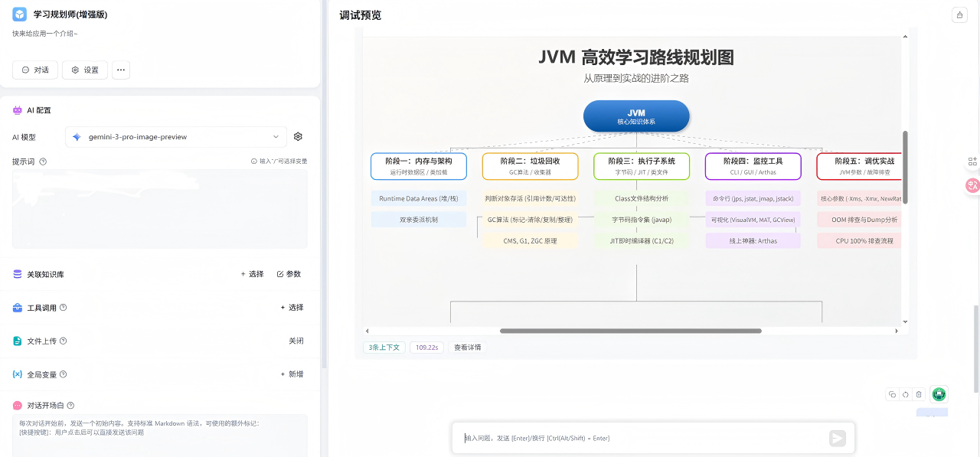
Task: Click 选择 to add a knowledge base
Action: point(252,274)
